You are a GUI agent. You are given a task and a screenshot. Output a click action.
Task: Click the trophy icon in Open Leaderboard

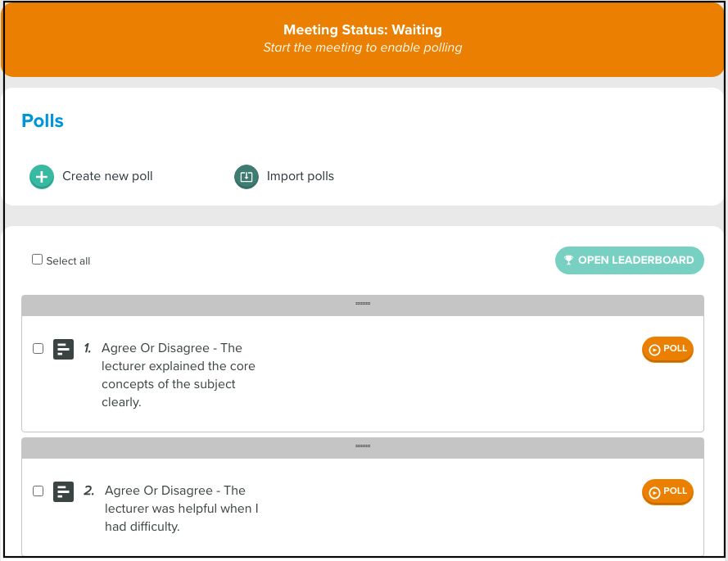point(568,260)
